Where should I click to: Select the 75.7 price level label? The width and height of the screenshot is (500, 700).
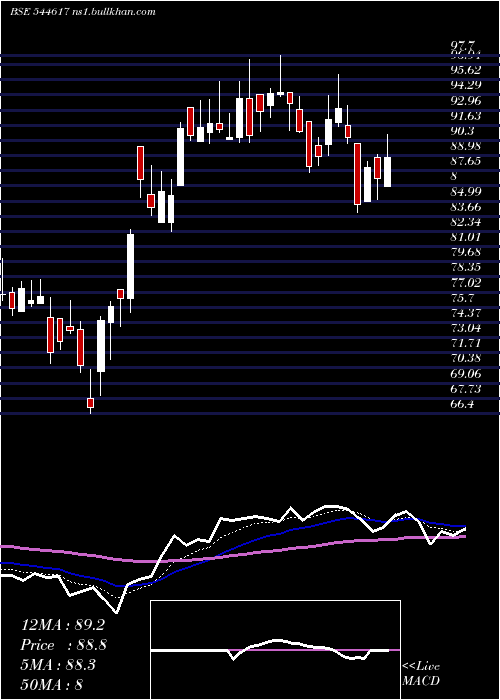(462, 297)
